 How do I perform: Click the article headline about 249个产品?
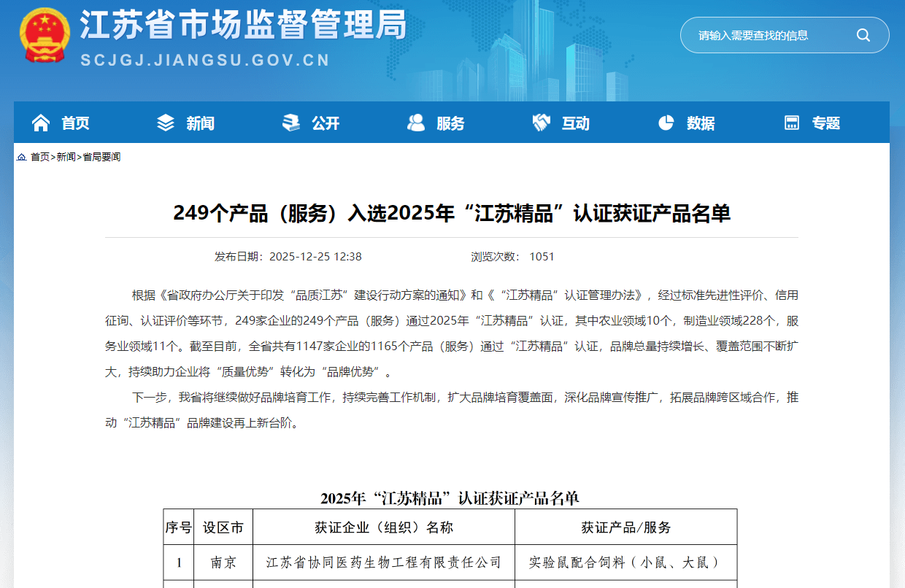452,213
